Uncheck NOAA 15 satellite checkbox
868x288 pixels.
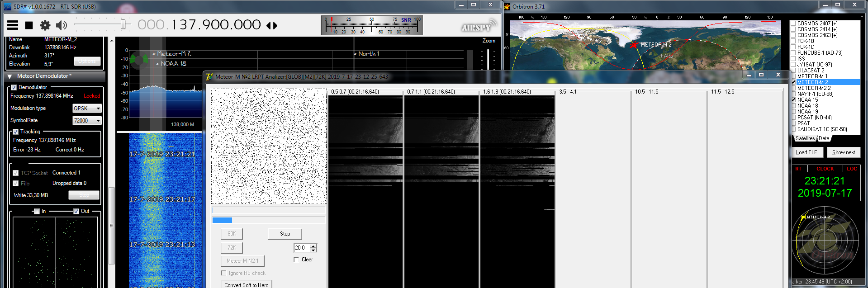793,100
